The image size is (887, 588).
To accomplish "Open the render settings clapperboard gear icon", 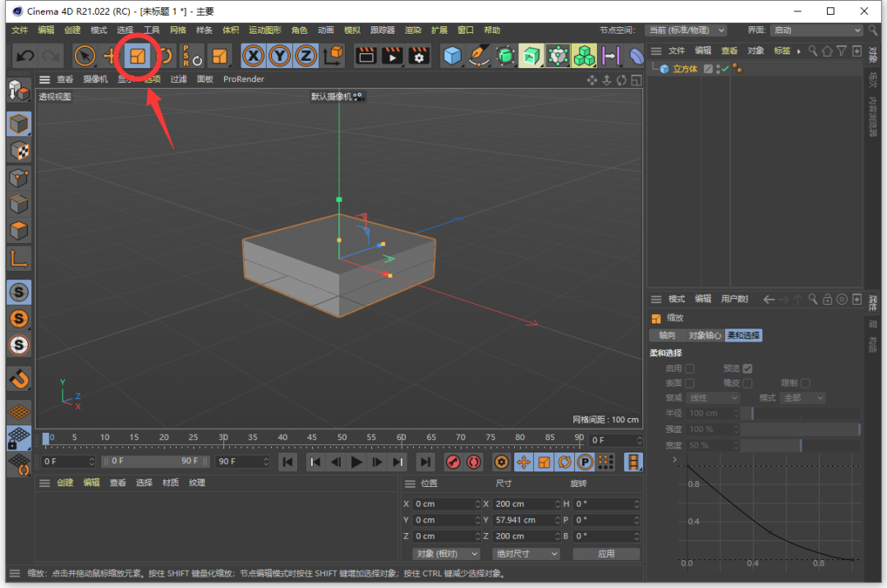I will tap(419, 56).
